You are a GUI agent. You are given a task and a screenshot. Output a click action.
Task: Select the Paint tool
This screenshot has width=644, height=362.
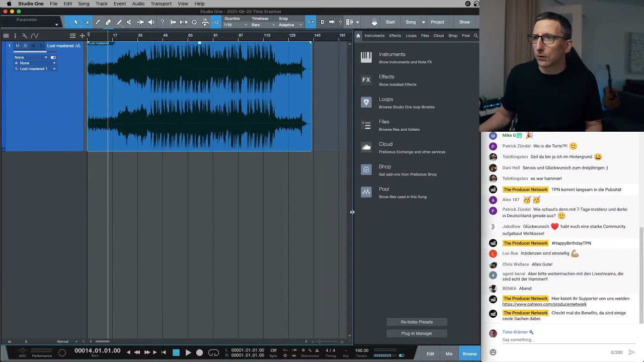point(119,22)
